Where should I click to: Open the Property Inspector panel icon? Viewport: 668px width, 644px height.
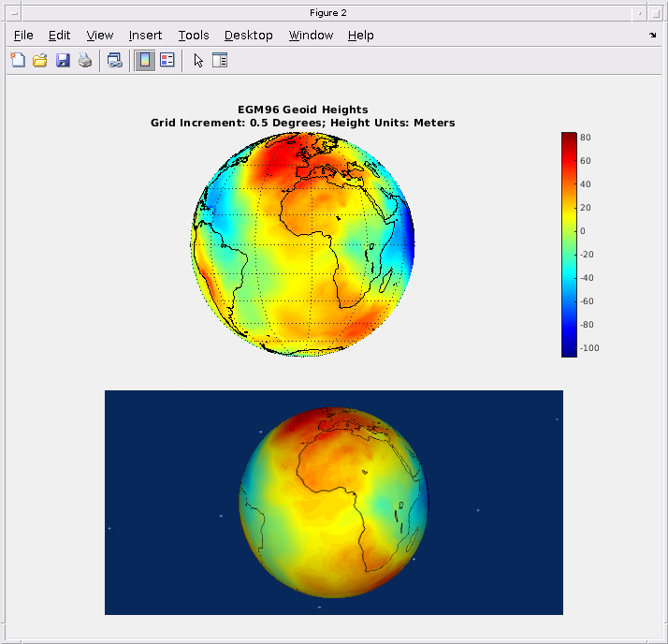click(x=220, y=61)
